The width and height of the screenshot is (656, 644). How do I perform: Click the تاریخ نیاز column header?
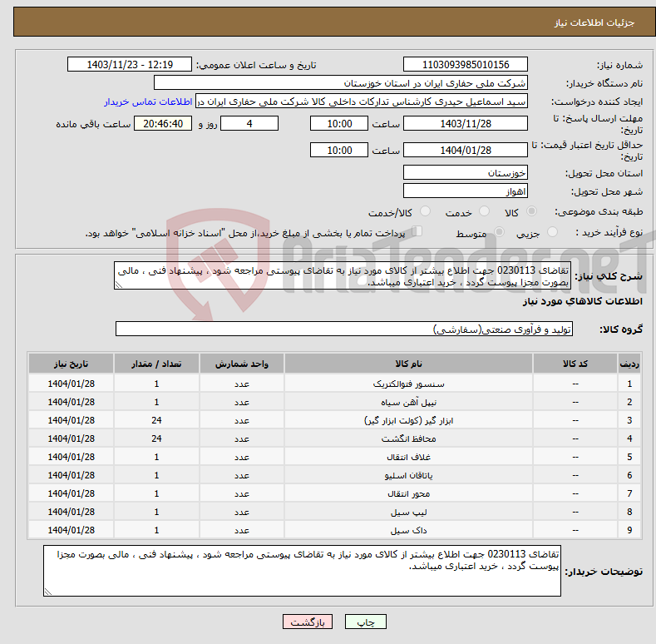[x=72, y=364]
